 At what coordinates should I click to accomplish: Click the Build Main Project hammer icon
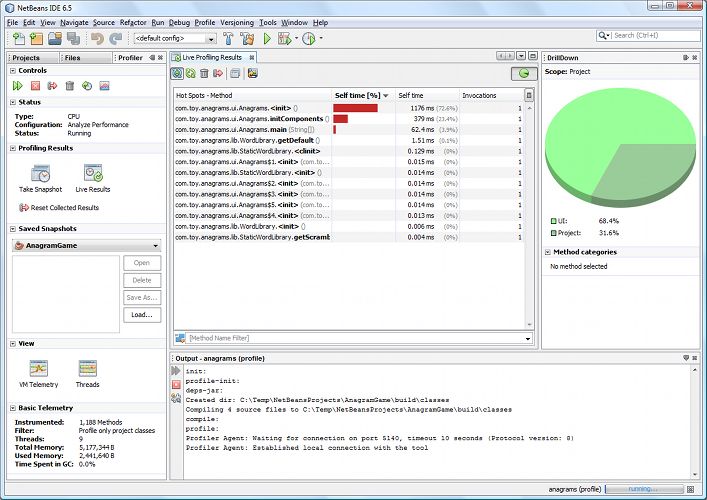coord(228,39)
